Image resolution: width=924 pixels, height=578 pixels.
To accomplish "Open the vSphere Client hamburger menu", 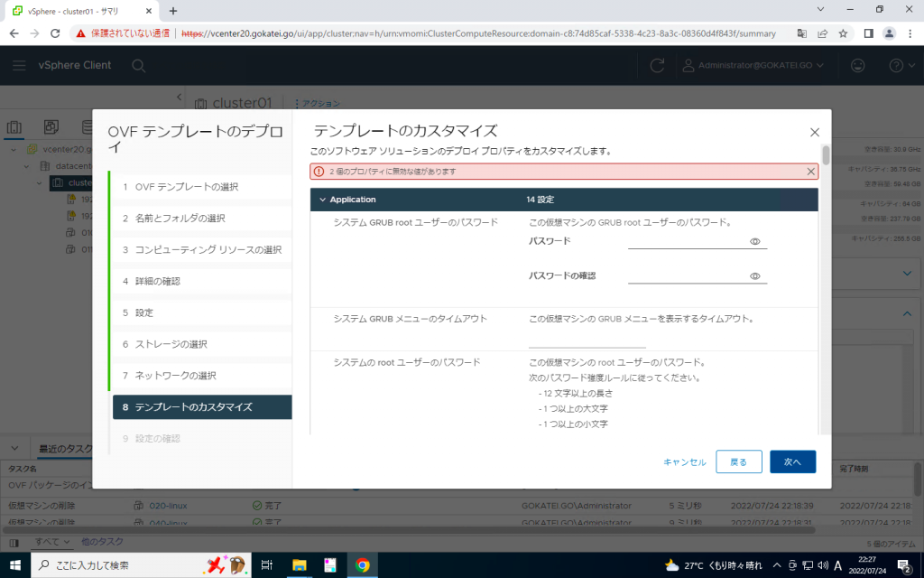I will [x=19, y=65].
